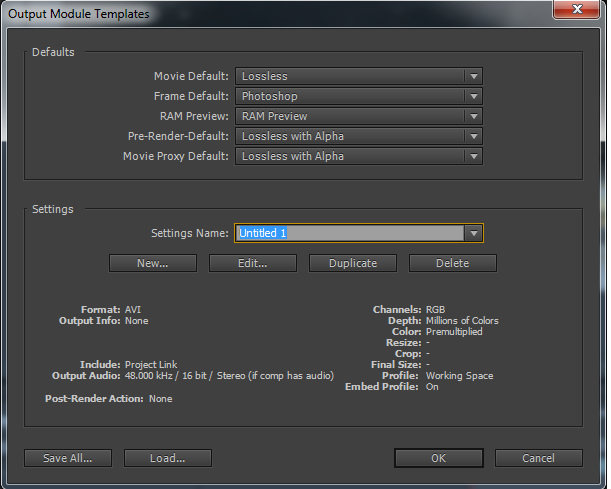This screenshot has width=611, height=489.
Task: Cancel the Output Module Templates dialog
Action: [x=539, y=458]
